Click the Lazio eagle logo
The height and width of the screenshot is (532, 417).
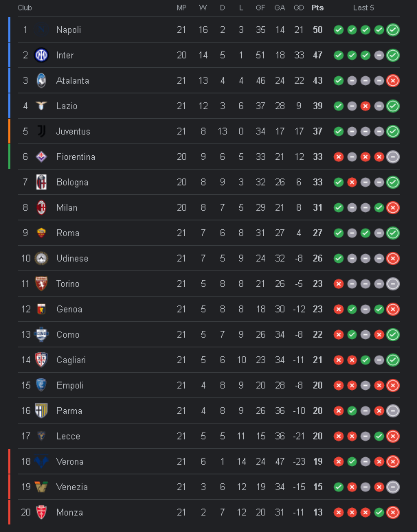point(41,106)
